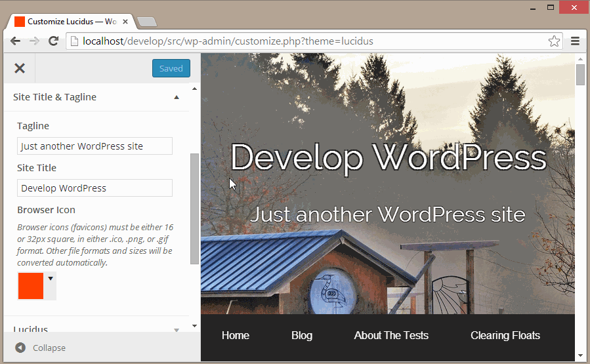Collapse the Site Title & Tagline section
Screen dimensions: 590x364
[x=177, y=97]
